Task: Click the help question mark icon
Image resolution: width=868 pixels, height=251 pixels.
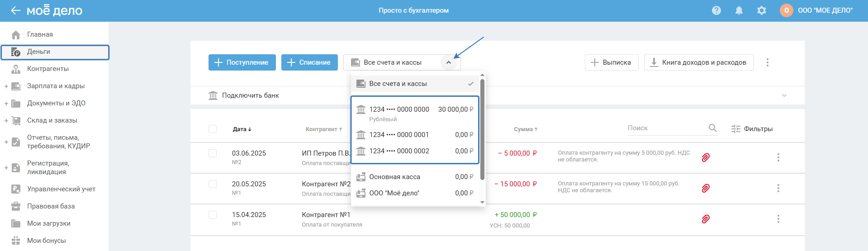Action: coord(716,10)
